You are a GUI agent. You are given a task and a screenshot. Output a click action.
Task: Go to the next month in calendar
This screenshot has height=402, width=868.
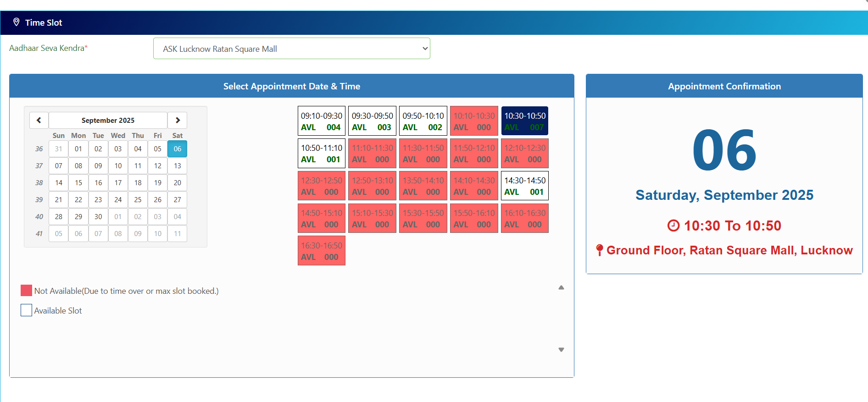click(x=178, y=120)
